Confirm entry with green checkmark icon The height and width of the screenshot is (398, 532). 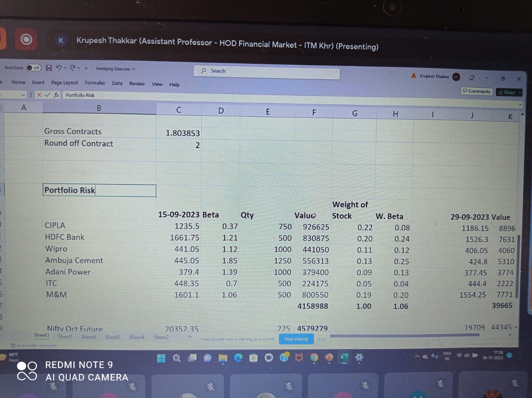pyautogui.click(x=48, y=95)
